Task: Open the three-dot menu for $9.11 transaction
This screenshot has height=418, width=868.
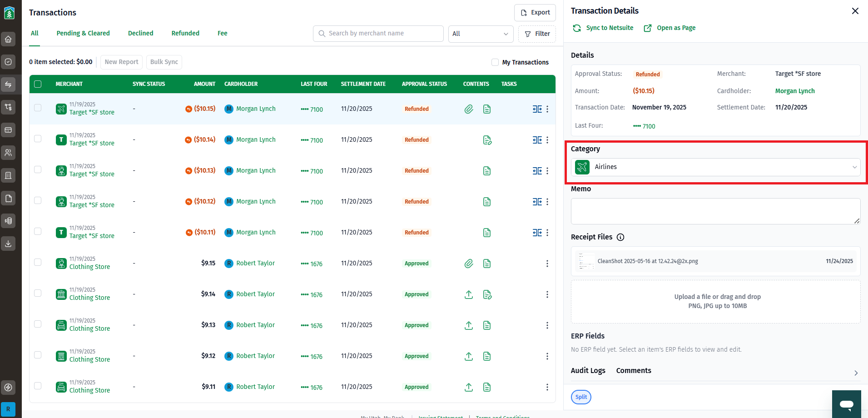Action: 547,387
